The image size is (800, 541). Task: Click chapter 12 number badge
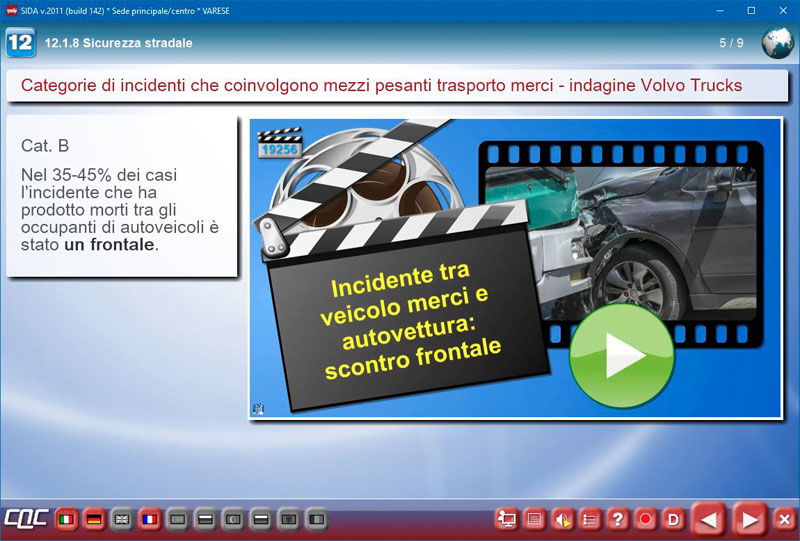point(20,43)
